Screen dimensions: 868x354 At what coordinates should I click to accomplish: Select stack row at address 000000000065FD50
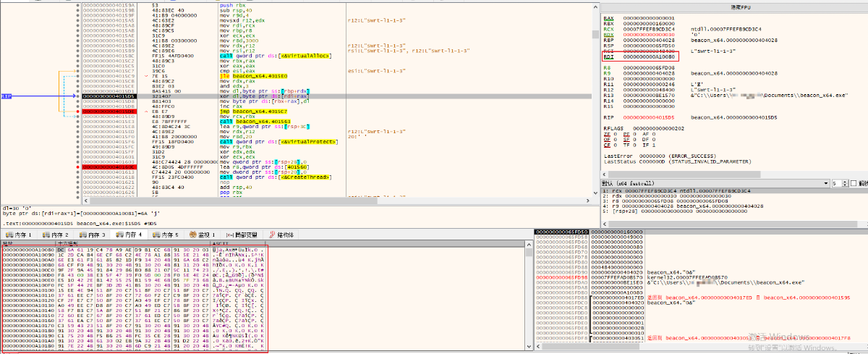[699, 232]
